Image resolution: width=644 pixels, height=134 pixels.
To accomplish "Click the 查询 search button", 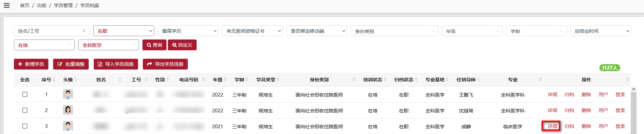I will [154, 45].
